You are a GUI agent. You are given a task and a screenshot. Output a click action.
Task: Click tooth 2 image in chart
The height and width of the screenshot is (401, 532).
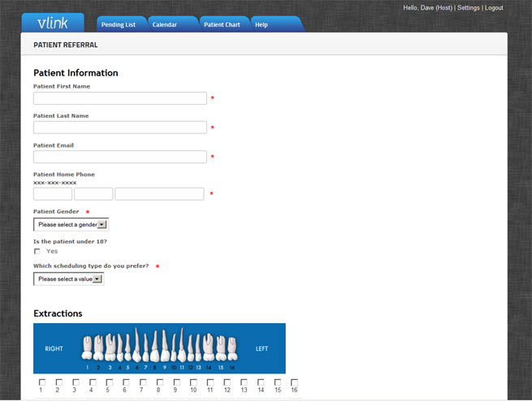(x=98, y=347)
